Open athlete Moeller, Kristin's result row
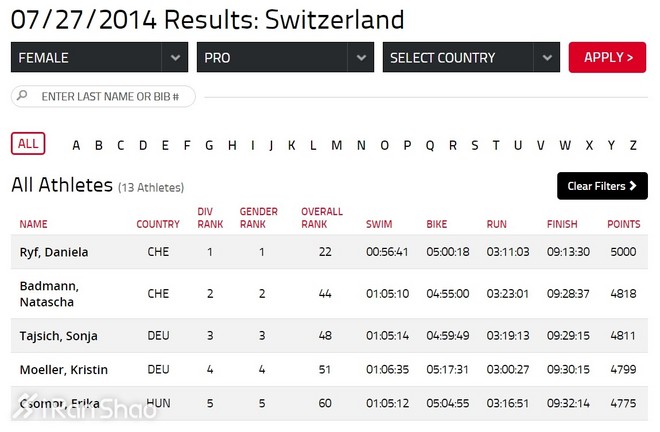Screen dimensions: 660x432 tap(64, 370)
